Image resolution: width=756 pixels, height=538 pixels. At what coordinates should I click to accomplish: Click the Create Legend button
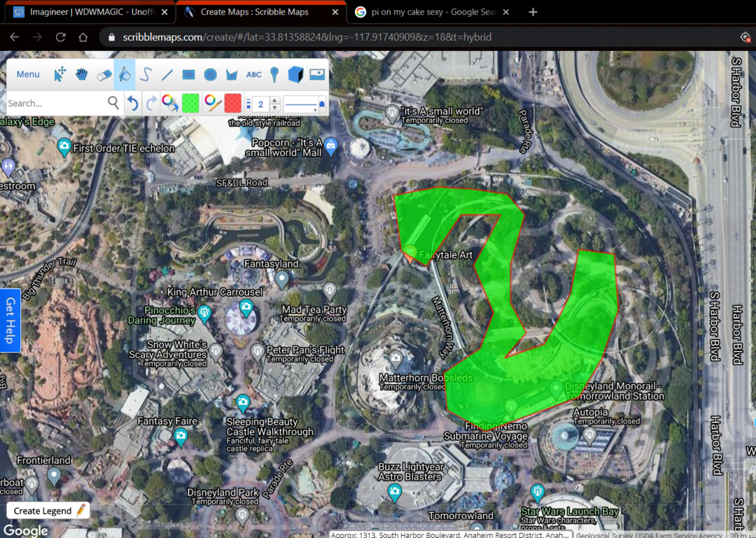click(x=49, y=511)
